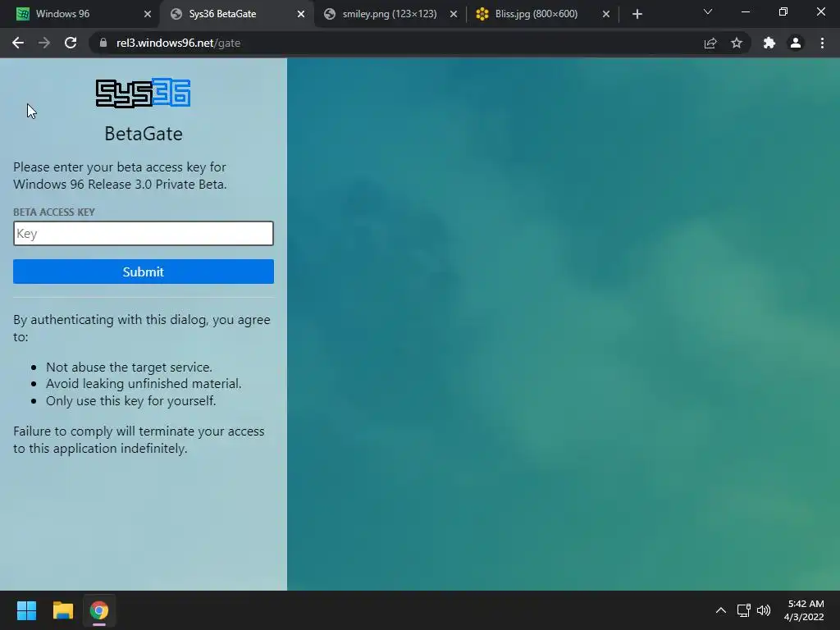Click the browser forward arrow

(x=44, y=43)
